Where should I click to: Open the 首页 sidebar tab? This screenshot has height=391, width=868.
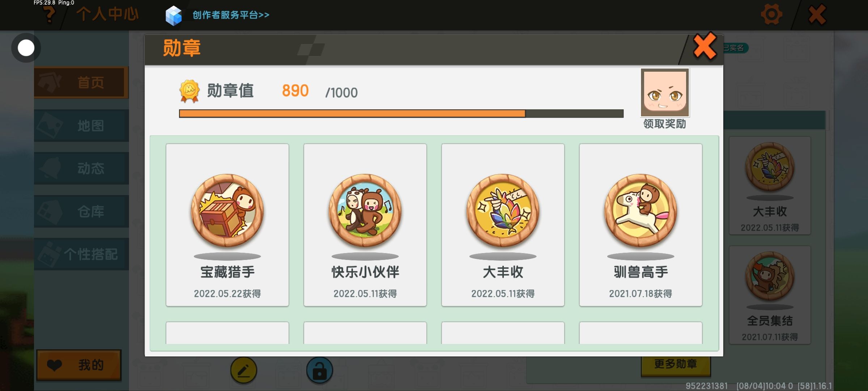[81, 83]
